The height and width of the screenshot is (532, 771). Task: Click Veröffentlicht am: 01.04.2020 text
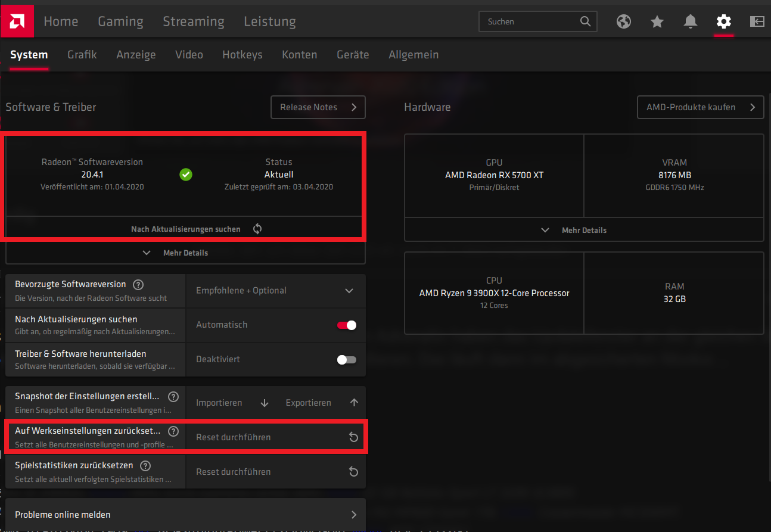92,187
